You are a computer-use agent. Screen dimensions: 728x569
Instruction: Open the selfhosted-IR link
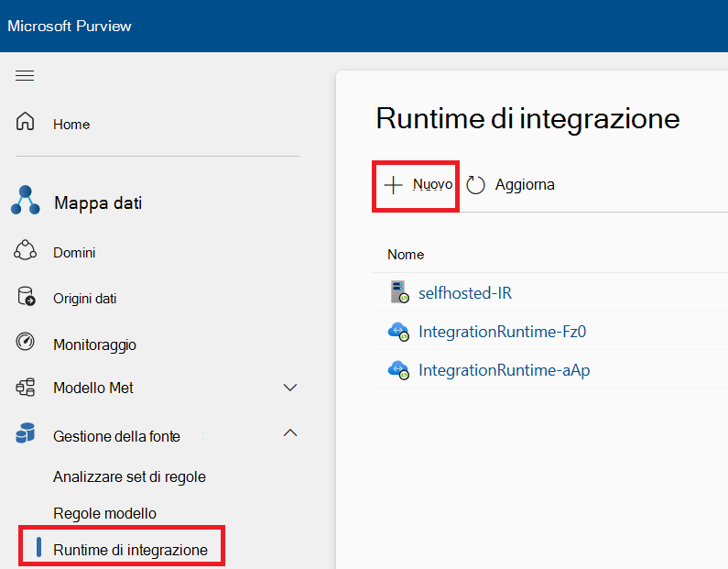465,293
